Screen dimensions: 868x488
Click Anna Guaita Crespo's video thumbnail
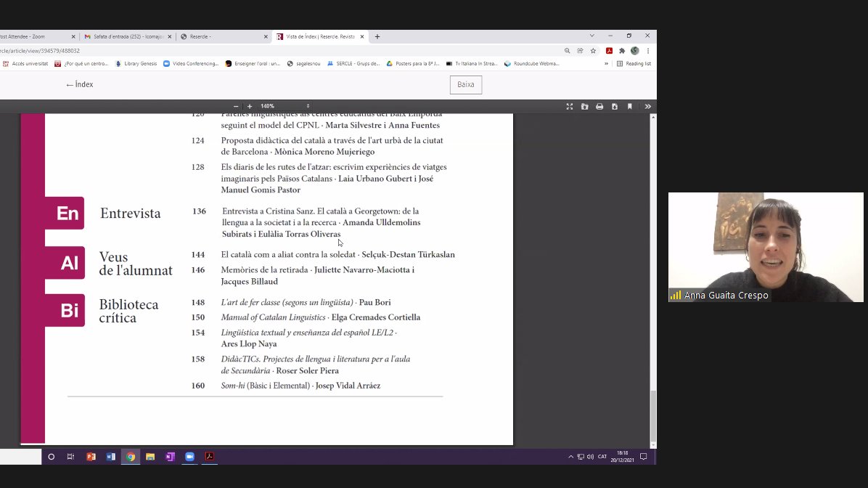[x=766, y=247]
